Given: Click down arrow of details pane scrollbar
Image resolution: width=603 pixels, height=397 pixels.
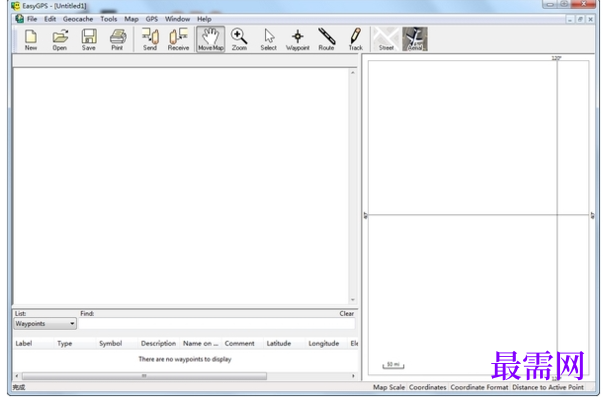Looking at the screenshot, I should point(353,300).
